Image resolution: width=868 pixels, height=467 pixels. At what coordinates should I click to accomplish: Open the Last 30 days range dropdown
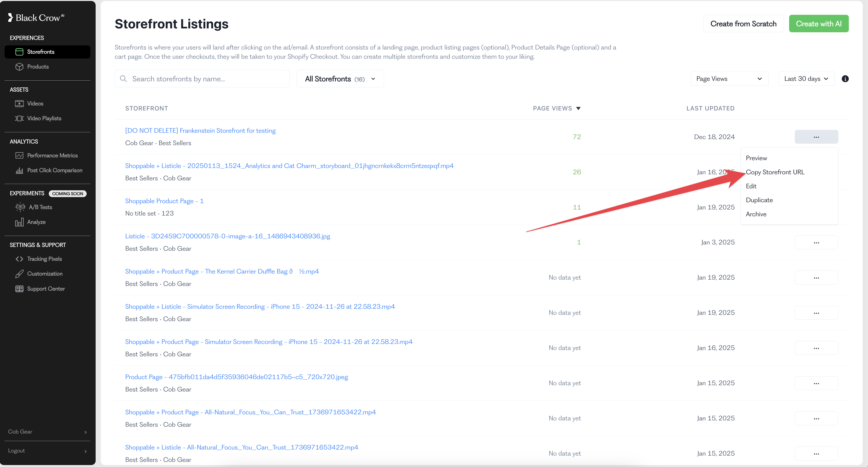pos(806,79)
